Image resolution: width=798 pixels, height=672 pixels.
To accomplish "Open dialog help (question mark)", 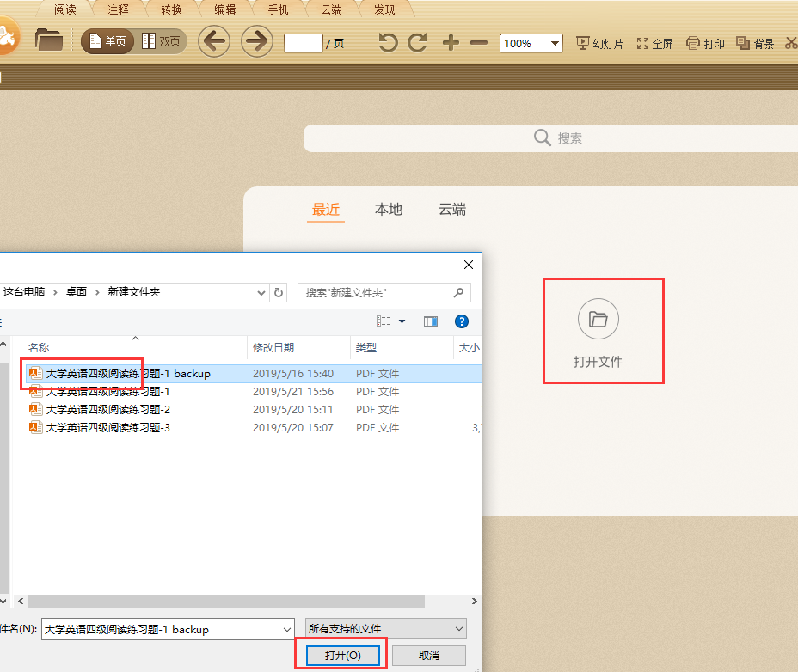I will pyautogui.click(x=462, y=321).
